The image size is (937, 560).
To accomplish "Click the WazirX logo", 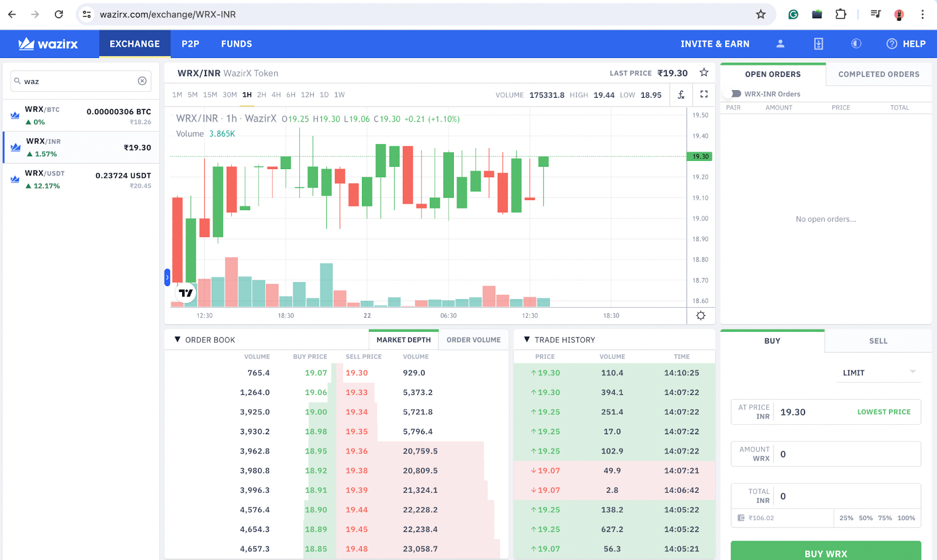I will [48, 44].
